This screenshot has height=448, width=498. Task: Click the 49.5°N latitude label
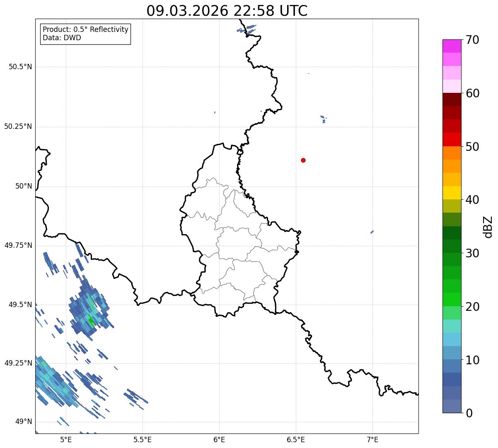20,305
